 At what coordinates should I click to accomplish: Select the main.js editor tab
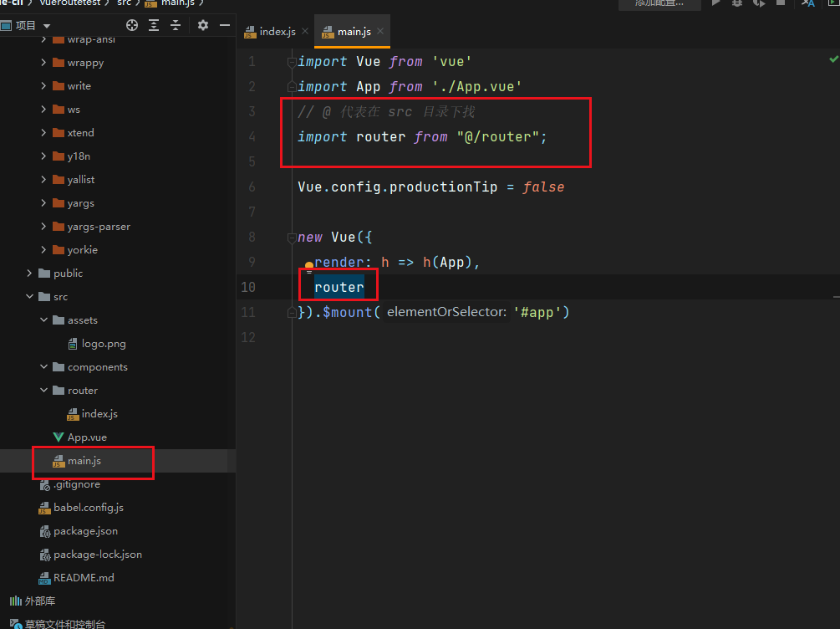354,32
